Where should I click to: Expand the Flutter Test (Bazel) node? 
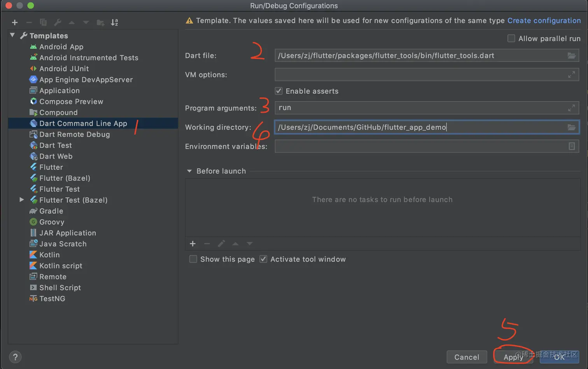tap(22, 200)
